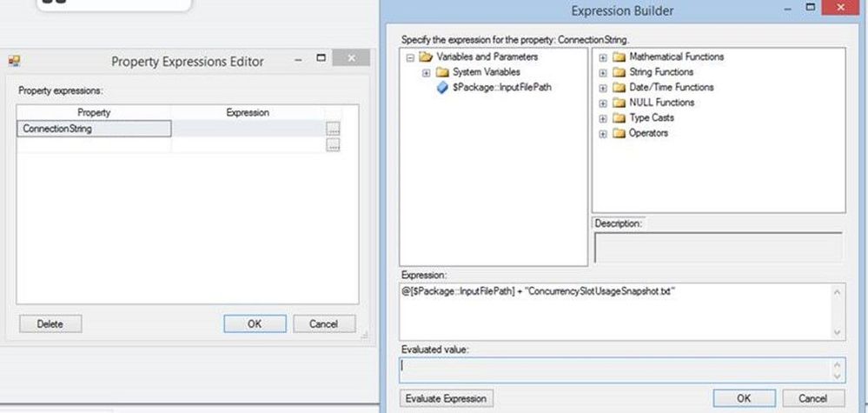This screenshot has width=868, height=413.
Task: Expand the Operators node
Action: click(603, 134)
